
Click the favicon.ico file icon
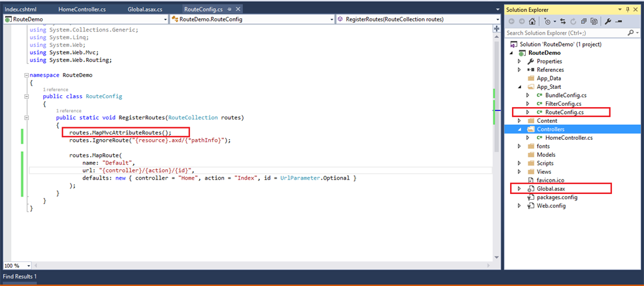coord(530,180)
